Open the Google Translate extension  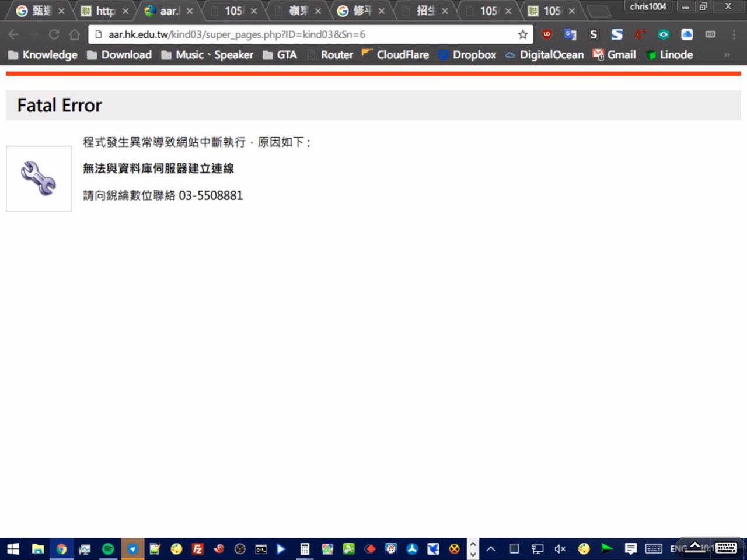pyautogui.click(x=570, y=34)
